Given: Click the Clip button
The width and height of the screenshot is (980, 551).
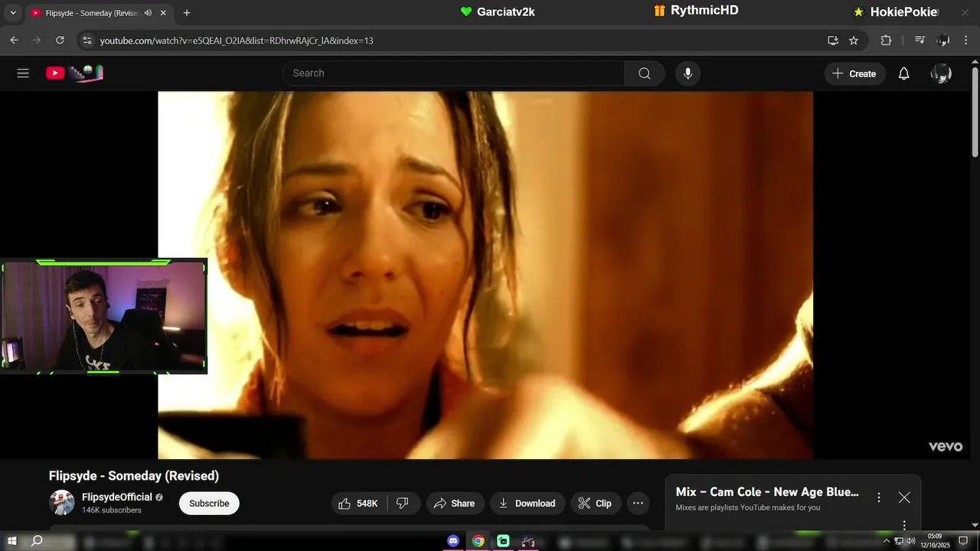Looking at the screenshot, I should [595, 504].
